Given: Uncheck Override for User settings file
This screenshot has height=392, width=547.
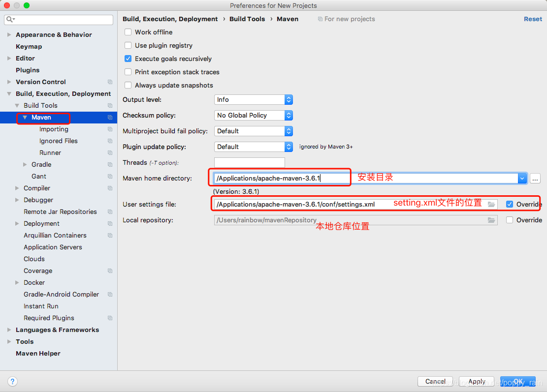Looking at the screenshot, I should [510, 204].
